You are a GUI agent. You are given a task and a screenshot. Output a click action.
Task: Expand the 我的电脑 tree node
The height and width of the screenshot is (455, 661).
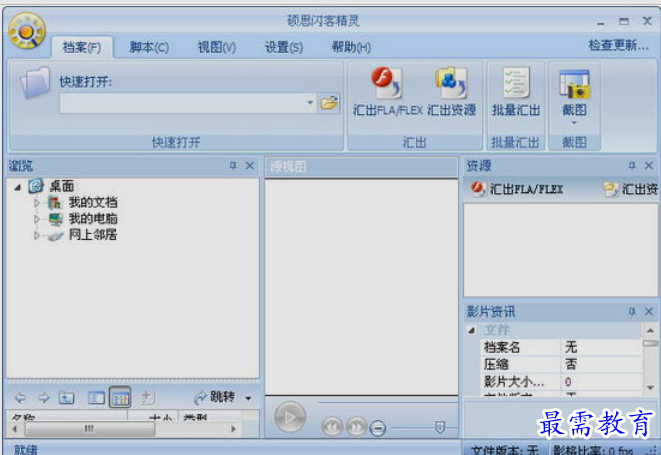coord(37,219)
